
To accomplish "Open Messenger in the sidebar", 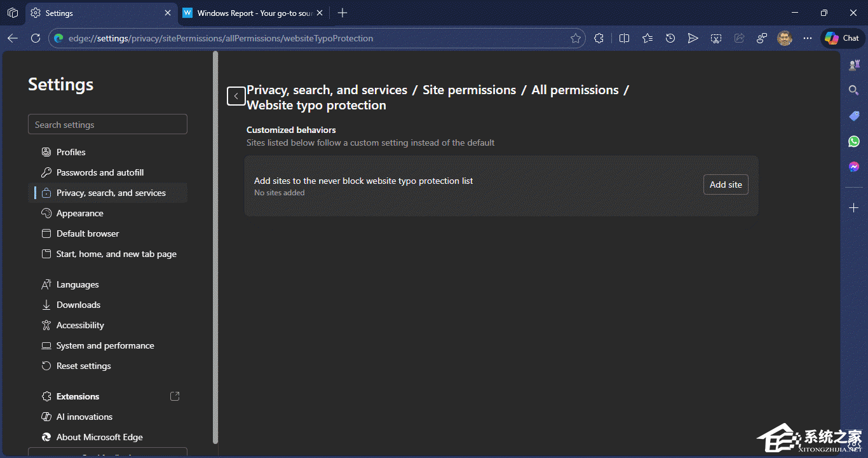I will [x=854, y=167].
